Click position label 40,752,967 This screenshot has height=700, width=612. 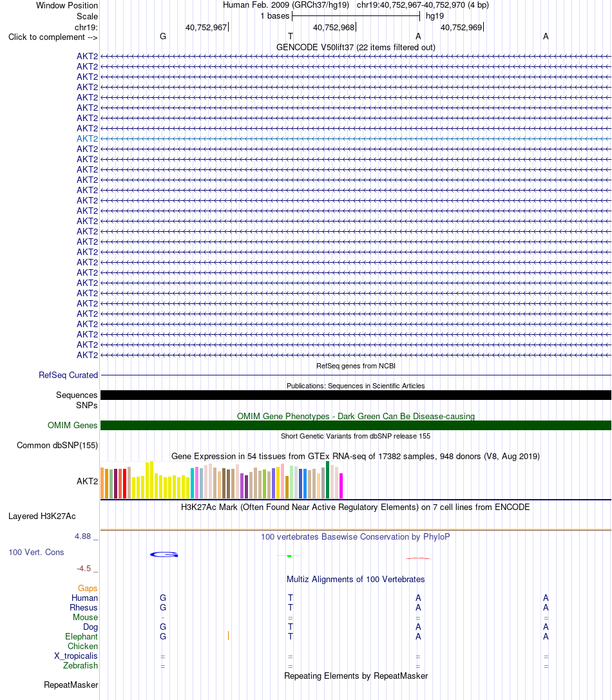click(206, 27)
